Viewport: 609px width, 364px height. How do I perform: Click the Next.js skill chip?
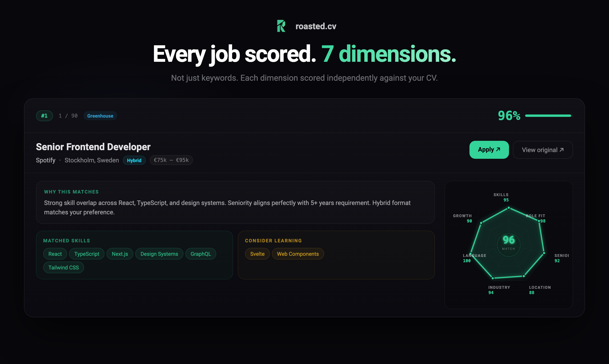pyautogui.click(x=120, y=254)
